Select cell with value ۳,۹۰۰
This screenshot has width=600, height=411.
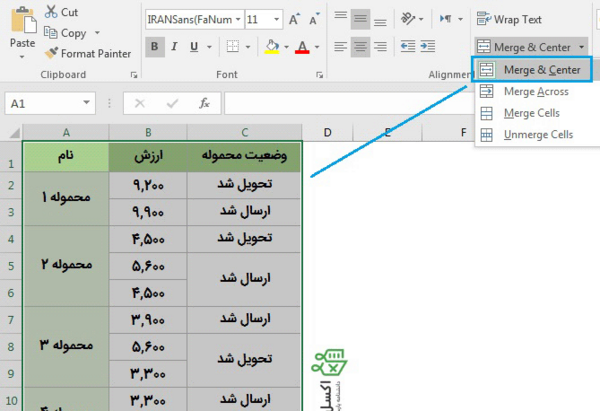tap(148, 320)
